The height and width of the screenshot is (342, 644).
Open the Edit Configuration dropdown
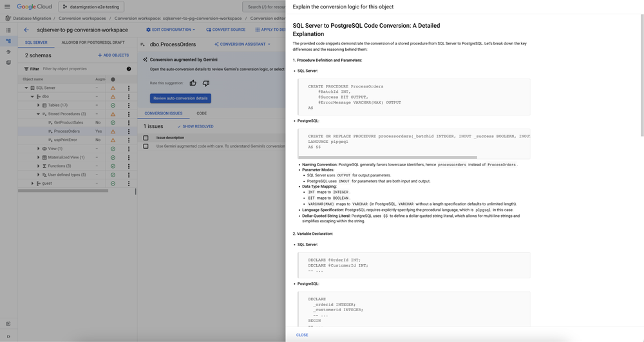[171, 30]
